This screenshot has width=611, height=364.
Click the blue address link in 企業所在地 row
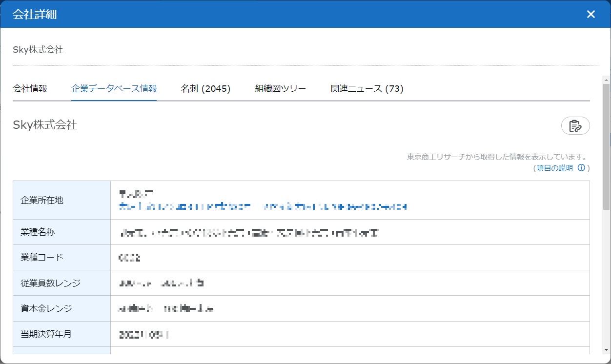pyautogui.click(x=263, y=206)
